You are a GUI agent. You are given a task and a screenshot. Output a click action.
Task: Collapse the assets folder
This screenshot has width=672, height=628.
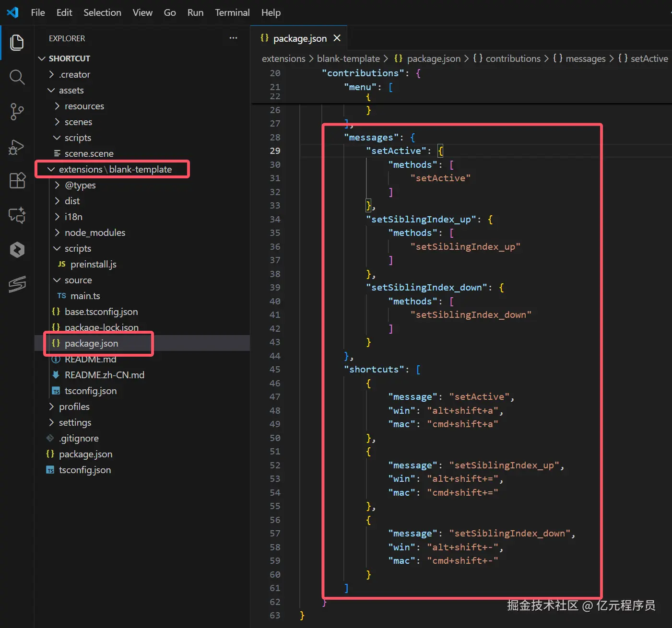pos(142,90)
